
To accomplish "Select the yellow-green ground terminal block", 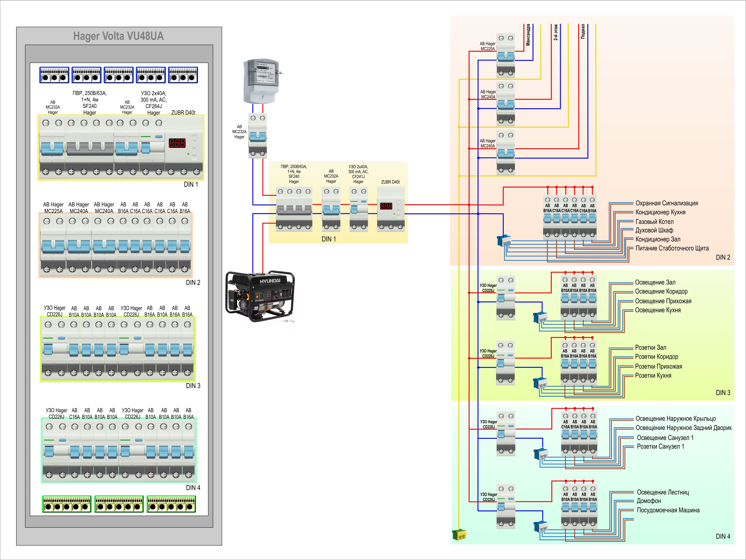I will point(459,535).
